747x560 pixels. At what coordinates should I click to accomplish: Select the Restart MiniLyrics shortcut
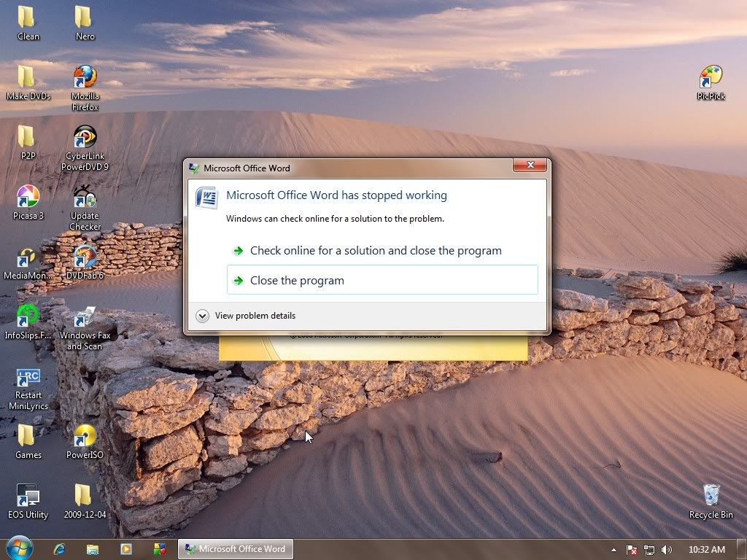pyautogui.click(x=28, y=389)
